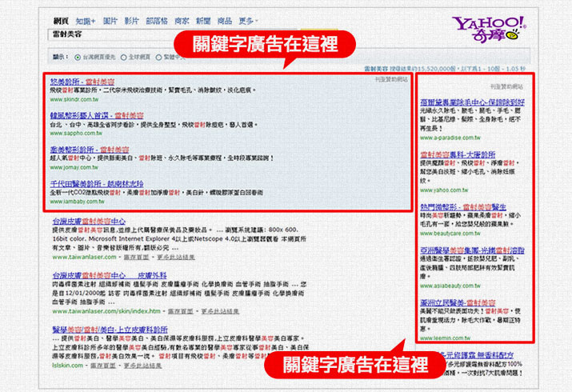Select the 台灣網頁優先 radio button

pyautogui.click(x=78, y=58)
